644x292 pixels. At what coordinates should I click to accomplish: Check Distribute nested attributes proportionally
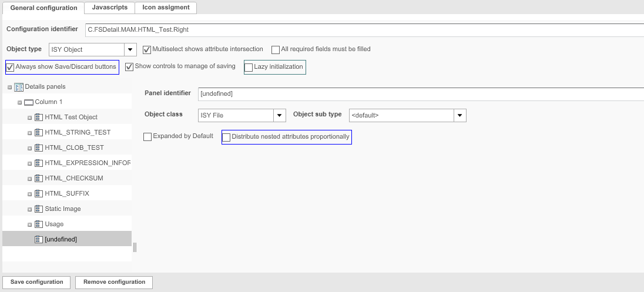pyautogui.click(x=226, y=137)
